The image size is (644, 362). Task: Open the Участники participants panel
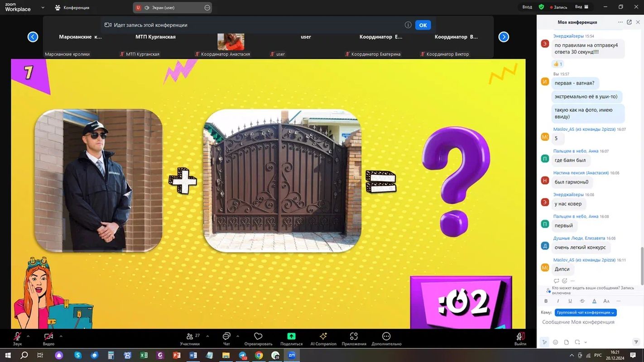click(190, 338)
